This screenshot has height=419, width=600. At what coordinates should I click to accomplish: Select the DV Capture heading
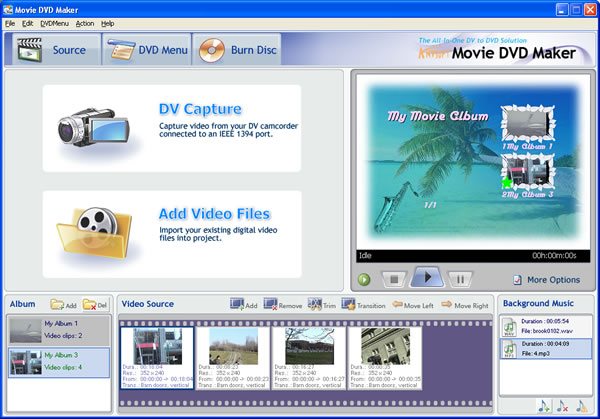point(200,109)
